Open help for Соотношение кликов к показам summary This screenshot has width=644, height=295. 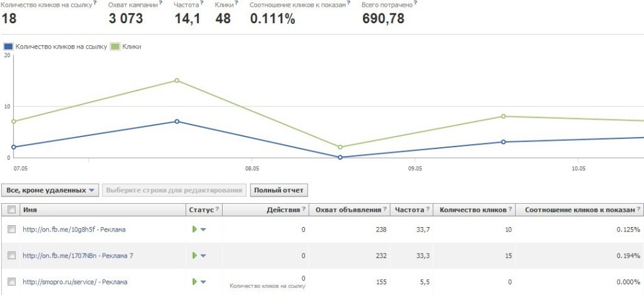(x=348, y=3)
